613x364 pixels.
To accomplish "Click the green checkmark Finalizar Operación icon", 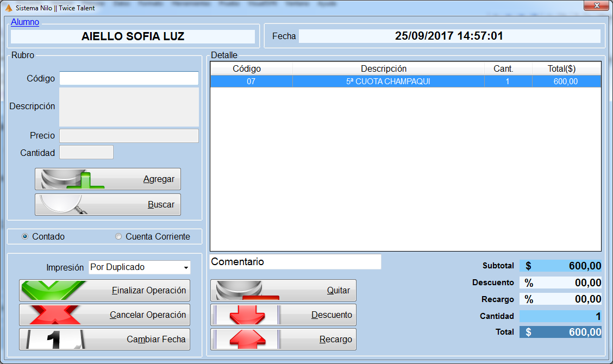I will pyautogui.click(x=53, y=291).
